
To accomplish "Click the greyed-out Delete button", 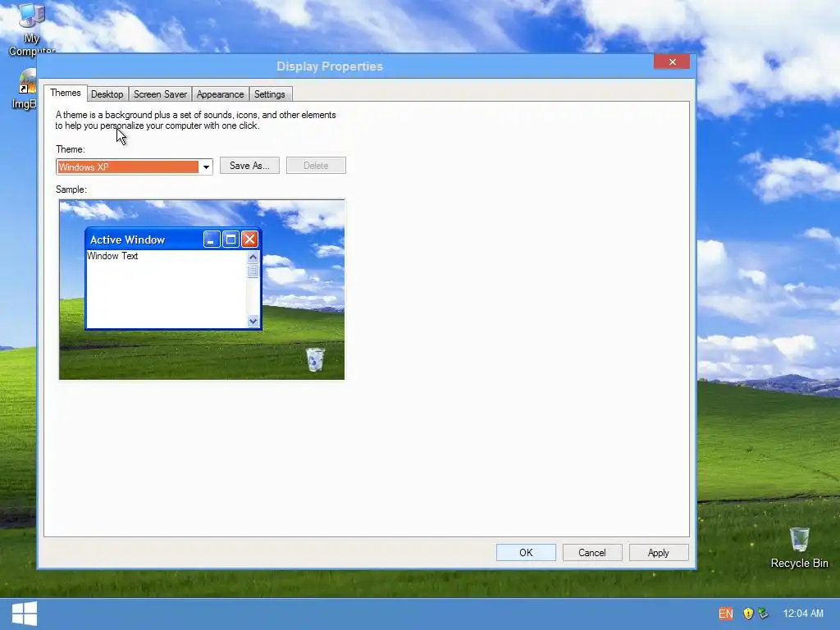I will [x=316, y=166].
